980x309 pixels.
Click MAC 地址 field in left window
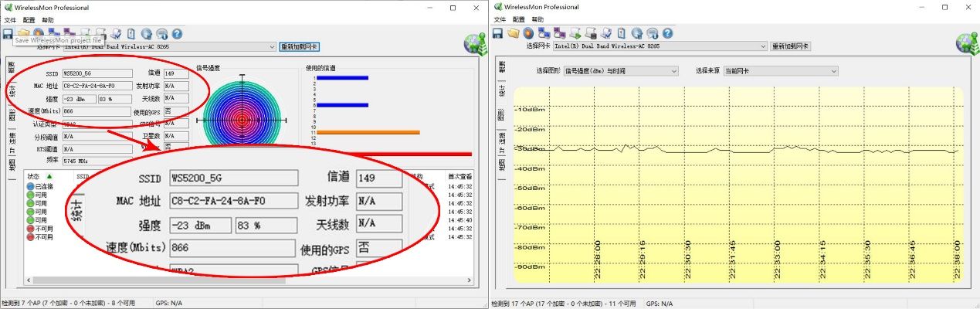pyautogui.click(x=97, y=86)
